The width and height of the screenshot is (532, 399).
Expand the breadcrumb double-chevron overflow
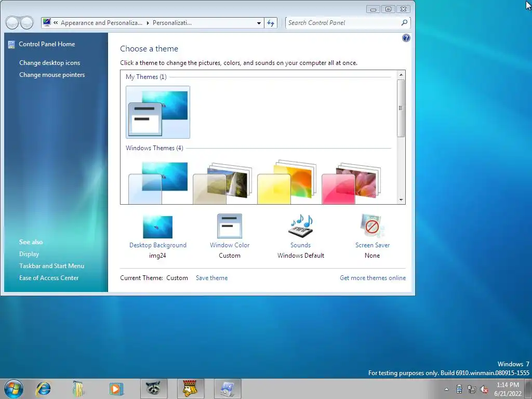tap(56, 23)
